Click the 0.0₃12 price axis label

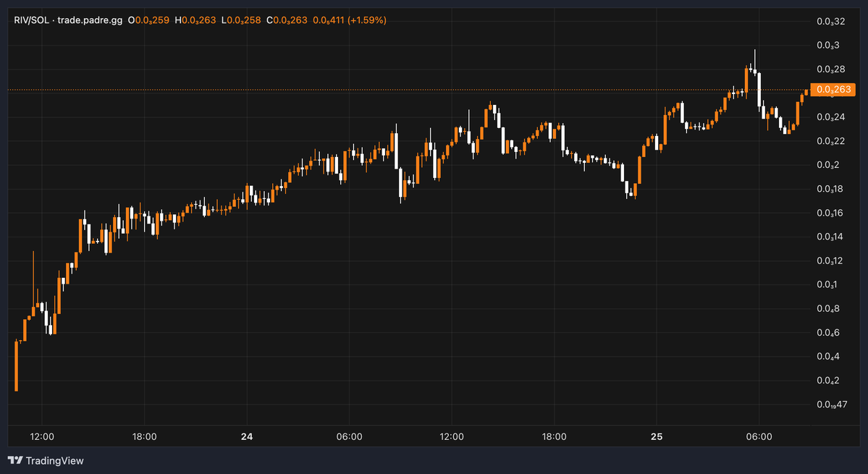coord(831,261)
